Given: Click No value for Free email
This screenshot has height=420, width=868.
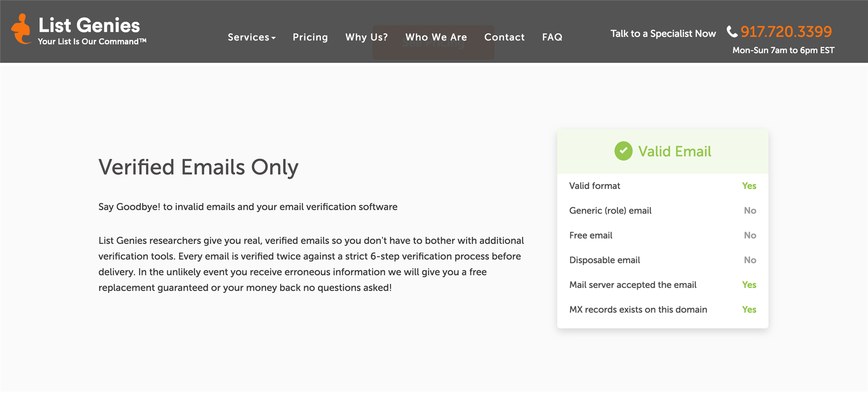Looking at the screenshot, I should pyautogui.click(x=750, y=235).
